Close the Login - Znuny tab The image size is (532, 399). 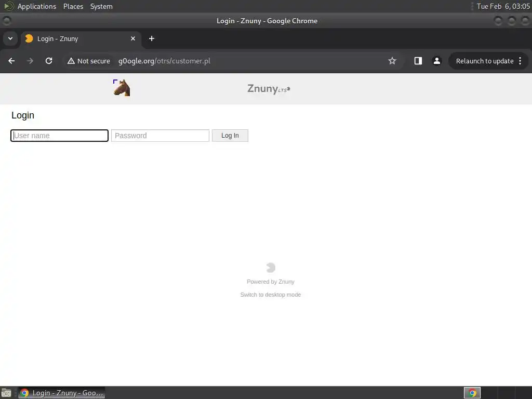point(133,38)
